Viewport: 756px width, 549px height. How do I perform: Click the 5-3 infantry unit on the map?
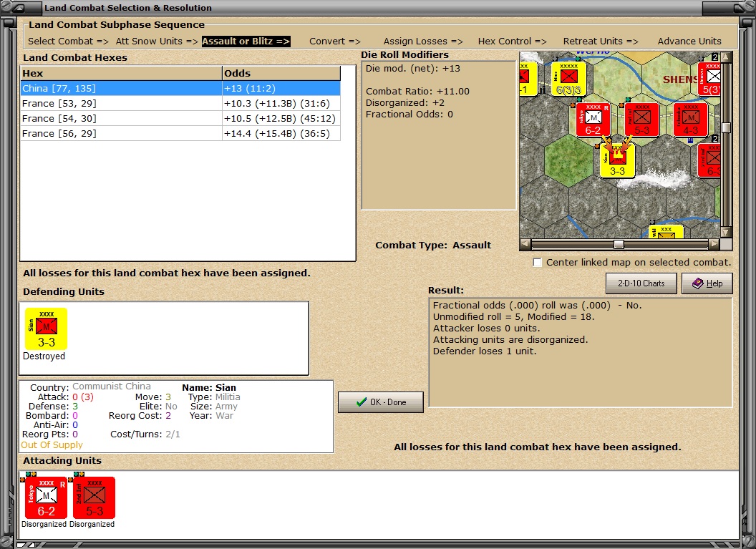coord(641,120)
